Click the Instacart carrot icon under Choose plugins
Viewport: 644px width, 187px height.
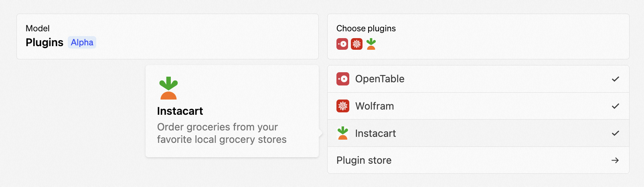pyautogui.click(x=371, y=44)
